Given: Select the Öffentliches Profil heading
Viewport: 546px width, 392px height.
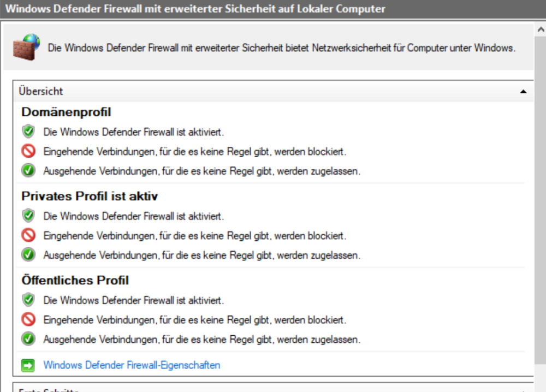Looking at the screenshot, I should tap(75, 280).
